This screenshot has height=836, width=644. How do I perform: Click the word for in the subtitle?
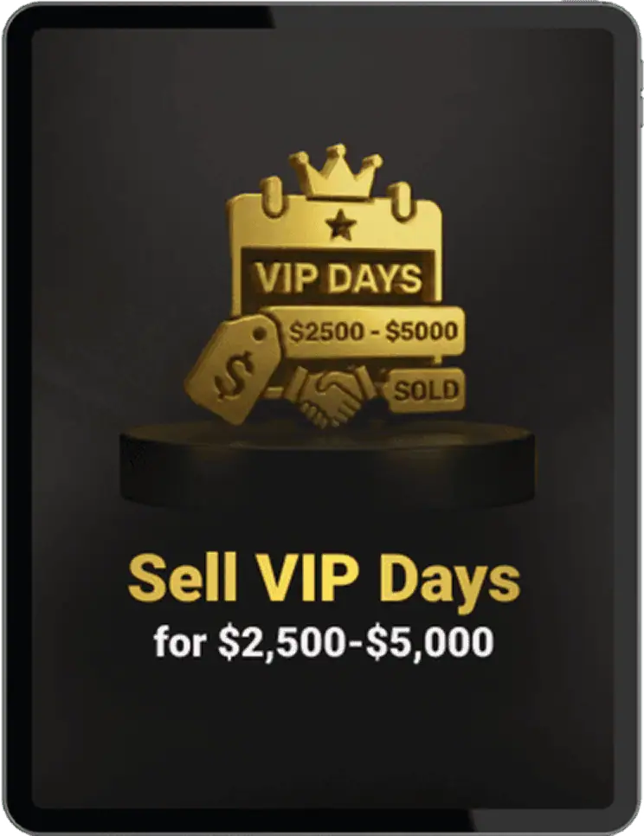point(179,641)
